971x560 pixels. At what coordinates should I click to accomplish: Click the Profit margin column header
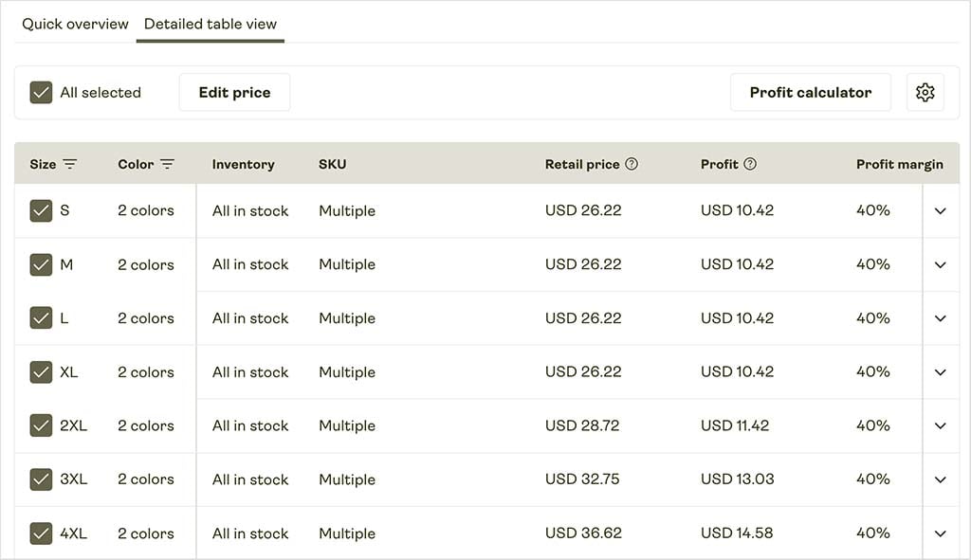[899, 164]
